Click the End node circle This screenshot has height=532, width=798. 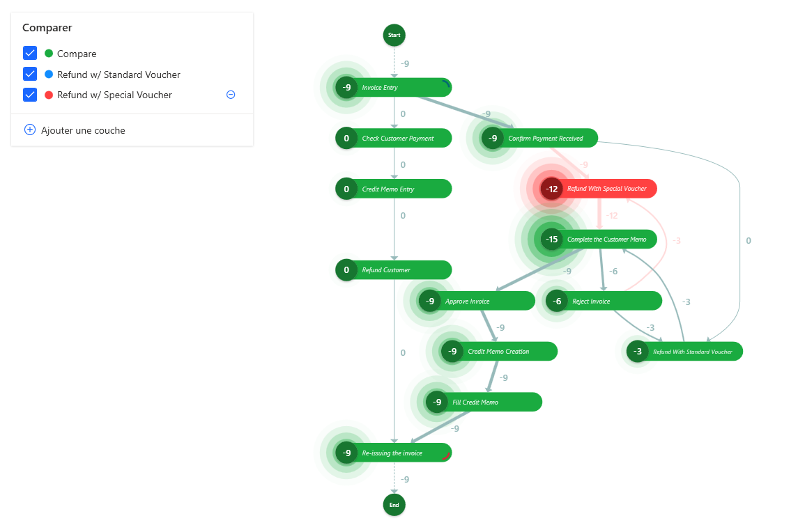tap(394, 505)
